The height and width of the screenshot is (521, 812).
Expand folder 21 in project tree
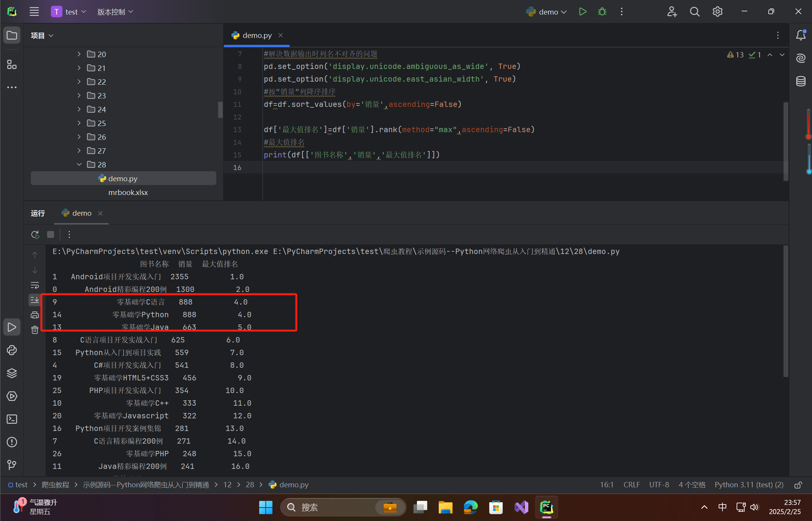point(79,68)
